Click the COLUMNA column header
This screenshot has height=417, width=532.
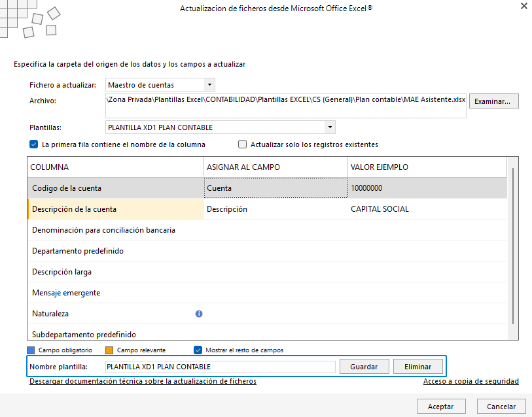click(116, 167)
